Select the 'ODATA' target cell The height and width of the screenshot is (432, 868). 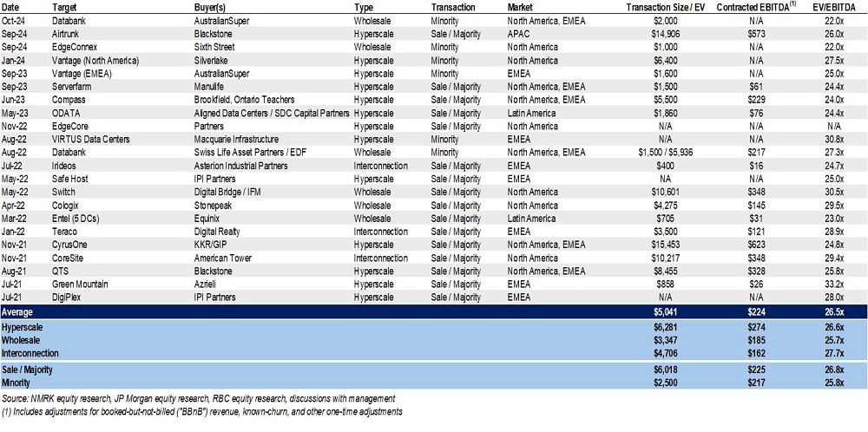(65, 113)
